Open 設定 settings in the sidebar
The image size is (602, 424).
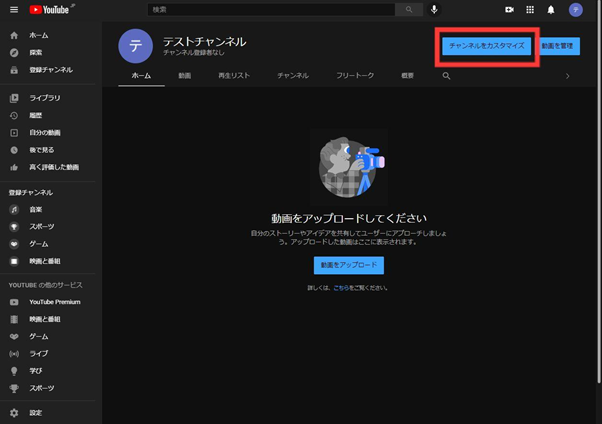tap(48, 413)
